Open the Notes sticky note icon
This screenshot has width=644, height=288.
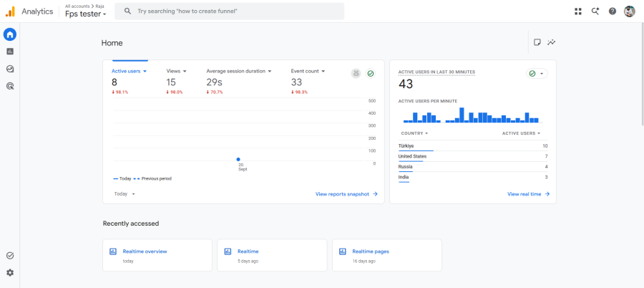tap(537, 42)
